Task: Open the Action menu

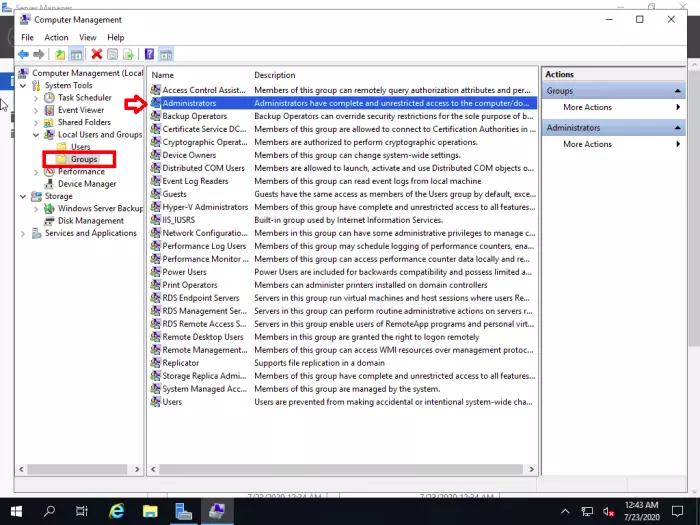Action: click(56, 38)
